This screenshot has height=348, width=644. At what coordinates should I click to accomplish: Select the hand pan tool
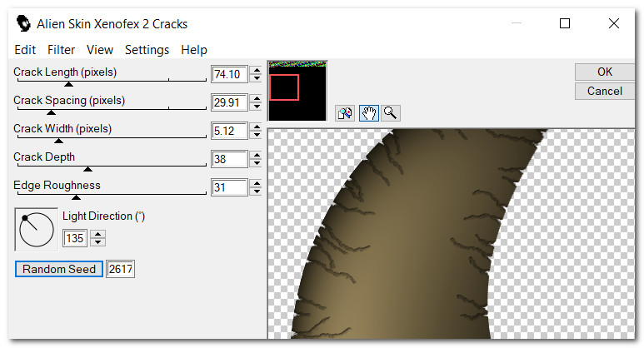click(367, 113)
